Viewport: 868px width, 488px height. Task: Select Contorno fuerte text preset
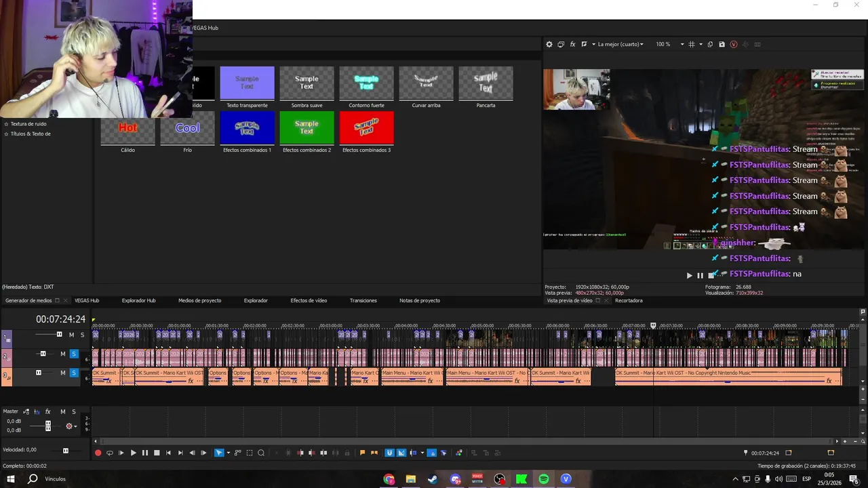click(x=366, y=83)
